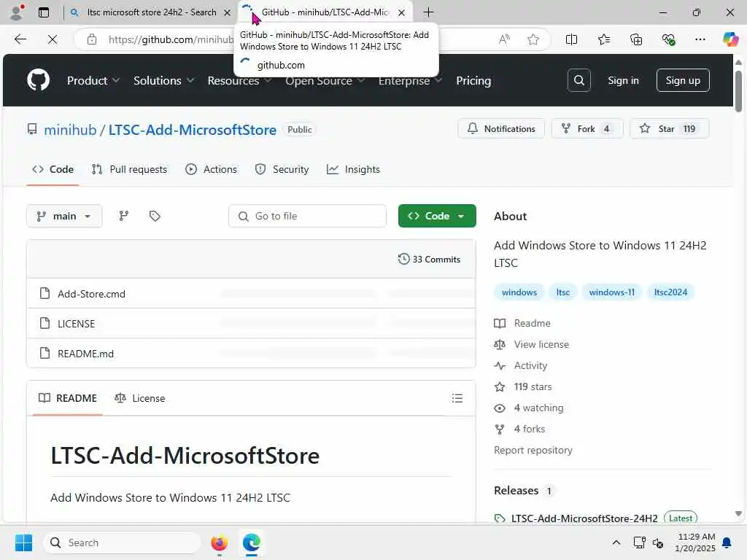Open the Copilot icon in Edge
Viewport: 747px width, 560px height.
730,39
